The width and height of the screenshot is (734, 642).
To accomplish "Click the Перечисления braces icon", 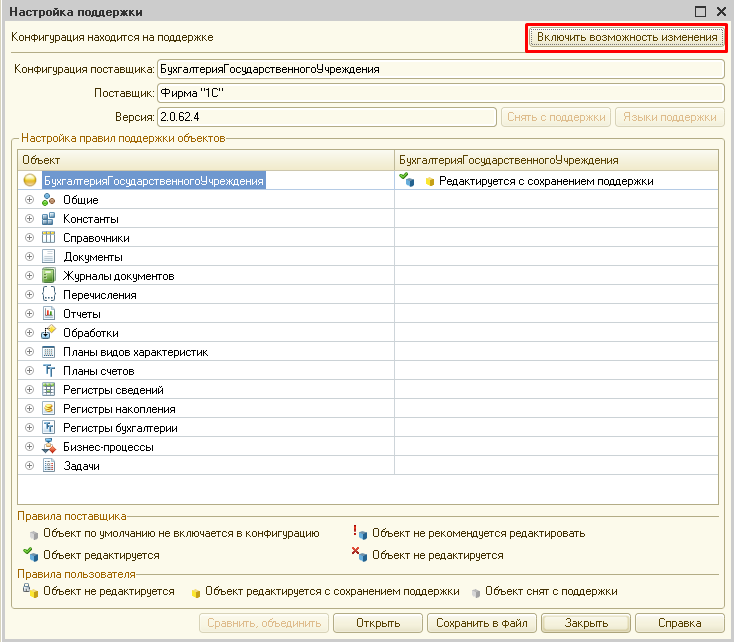I will click(48, 295).
